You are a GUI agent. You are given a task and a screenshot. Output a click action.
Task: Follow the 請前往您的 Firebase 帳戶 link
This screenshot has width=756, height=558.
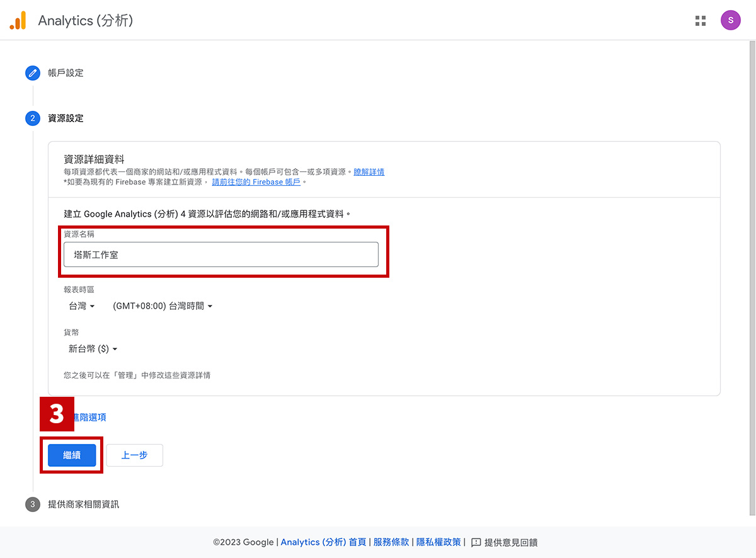pyautogui.click(x=257, y=182)
